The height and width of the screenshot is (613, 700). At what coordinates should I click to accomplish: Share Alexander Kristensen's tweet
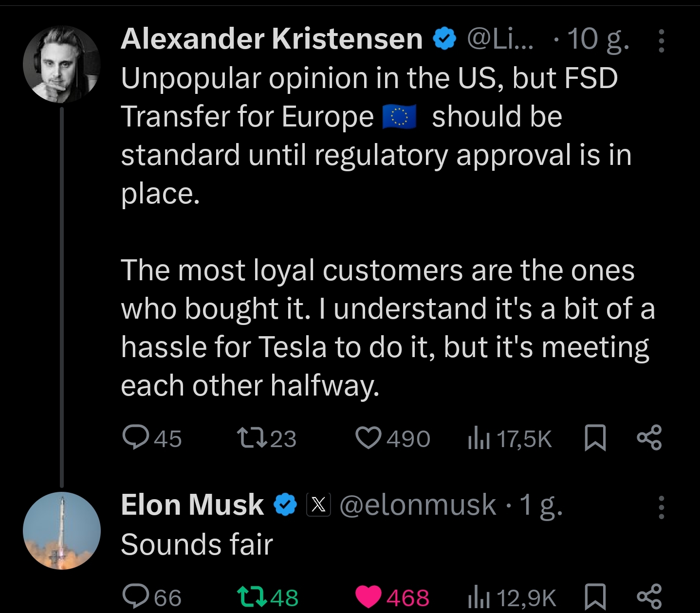coord(649,437)
